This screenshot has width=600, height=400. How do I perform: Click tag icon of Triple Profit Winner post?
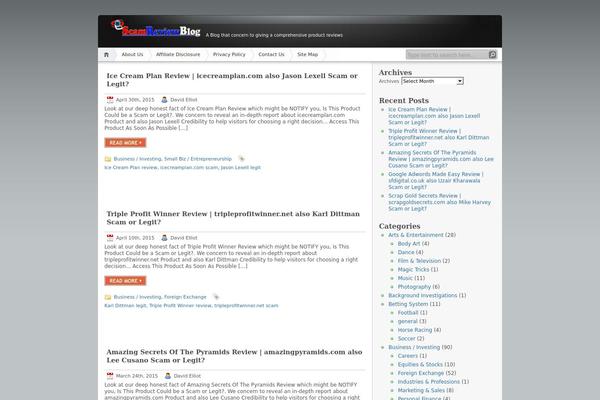(216, 297)
